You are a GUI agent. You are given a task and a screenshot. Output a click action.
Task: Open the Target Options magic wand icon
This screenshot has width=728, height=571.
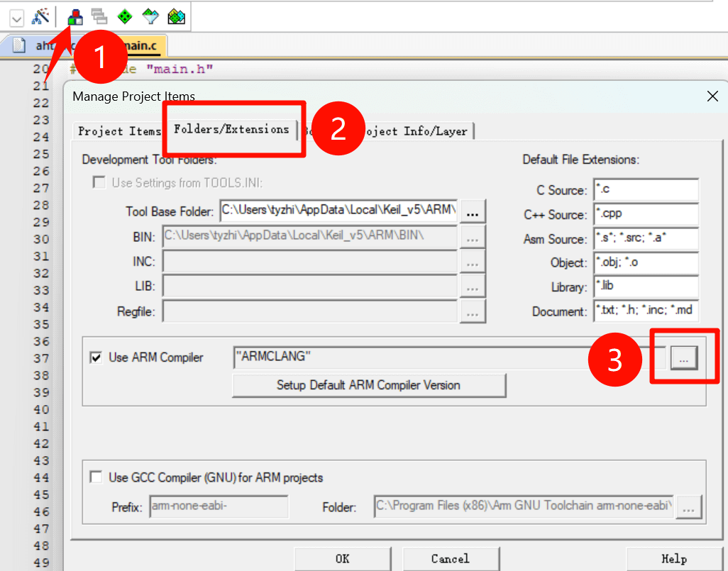point(40,16)
